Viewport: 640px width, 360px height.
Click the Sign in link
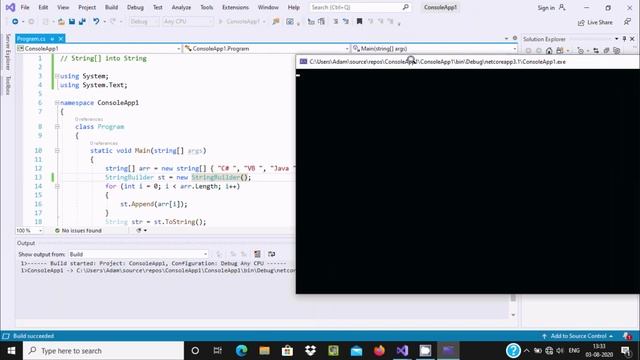(546, 8)
